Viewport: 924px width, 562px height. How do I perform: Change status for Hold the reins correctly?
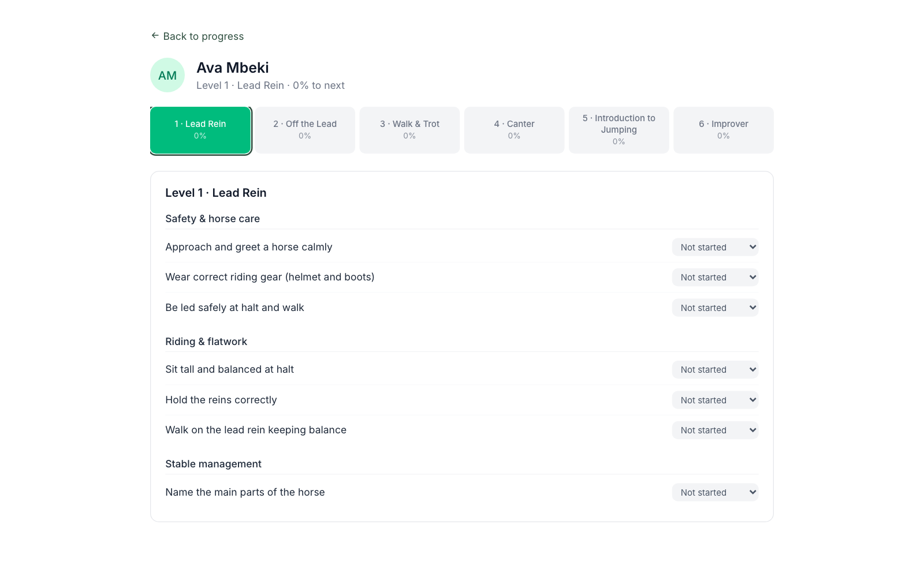coord(715,400)
